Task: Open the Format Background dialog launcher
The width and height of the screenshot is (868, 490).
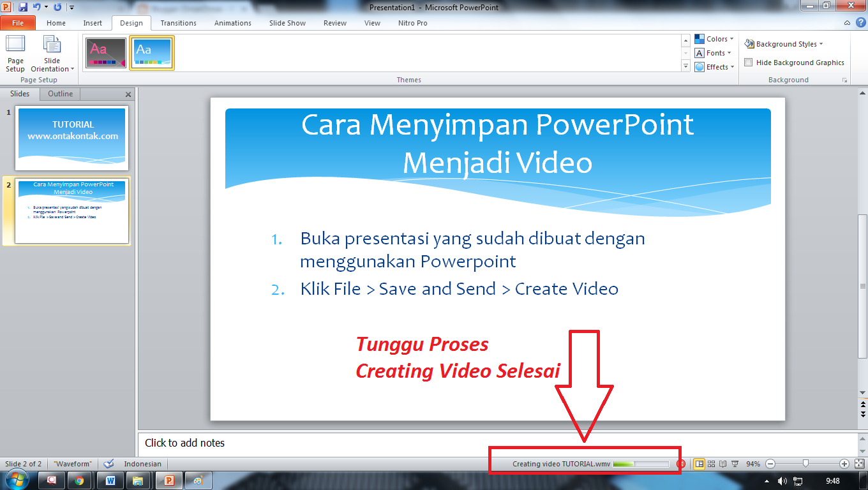Action: click(x=844, y=80)
